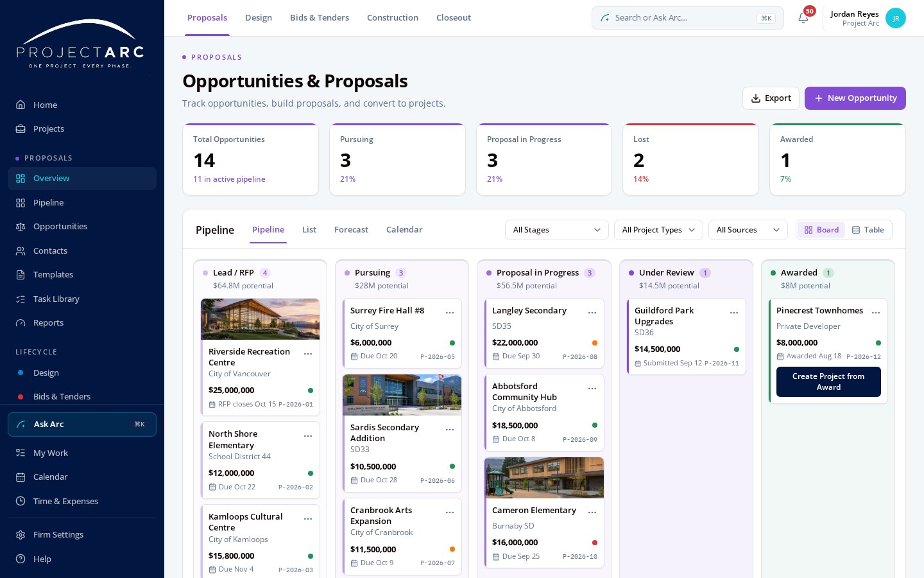The image size is (924, 578).
Task: Open options menu for Surrey Fire Hall #8
Action: (450, 313)
